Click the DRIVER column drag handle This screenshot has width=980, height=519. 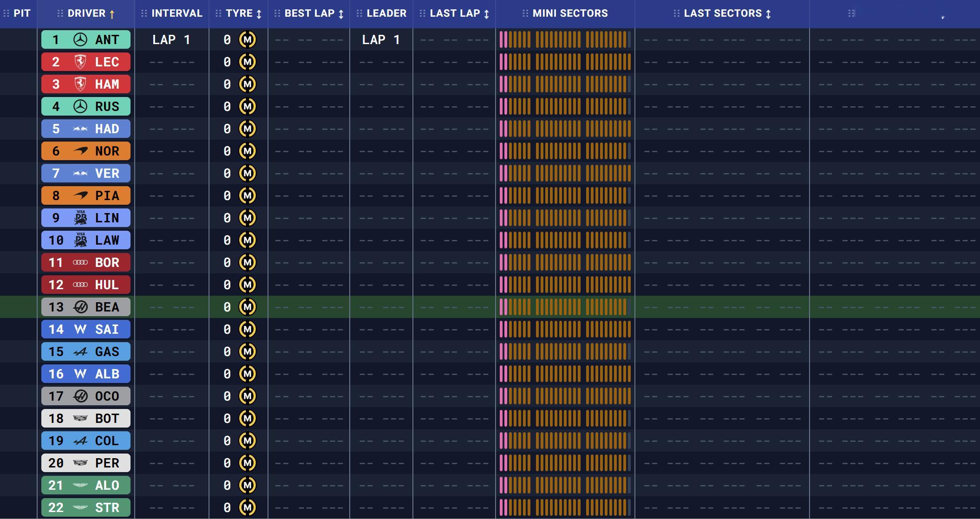point(60,13)
